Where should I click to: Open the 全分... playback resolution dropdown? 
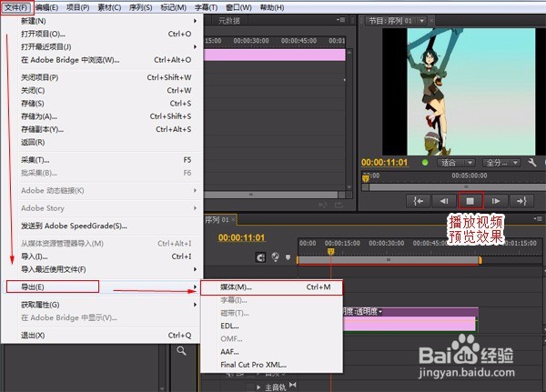coord(501,163)
